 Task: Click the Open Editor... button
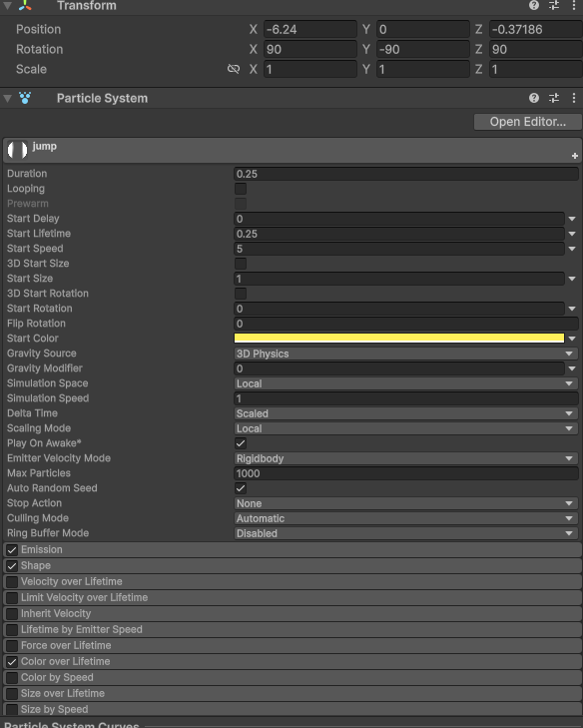pos(528,122)
